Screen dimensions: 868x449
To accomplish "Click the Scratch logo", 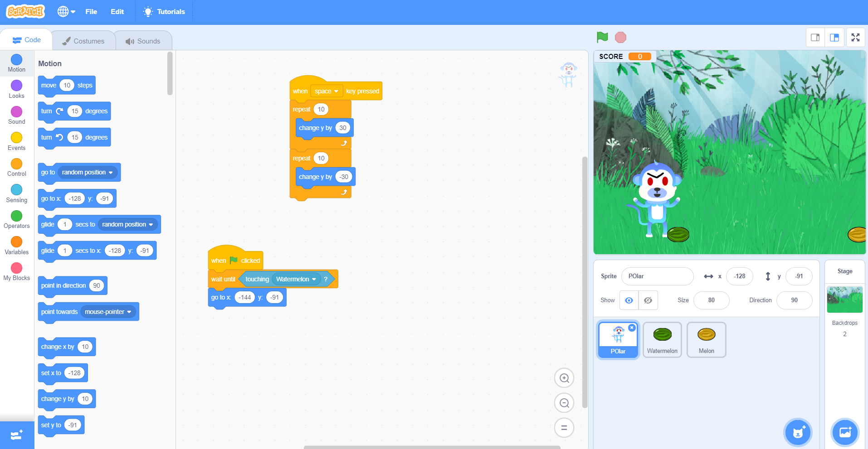I will (25, 11).
